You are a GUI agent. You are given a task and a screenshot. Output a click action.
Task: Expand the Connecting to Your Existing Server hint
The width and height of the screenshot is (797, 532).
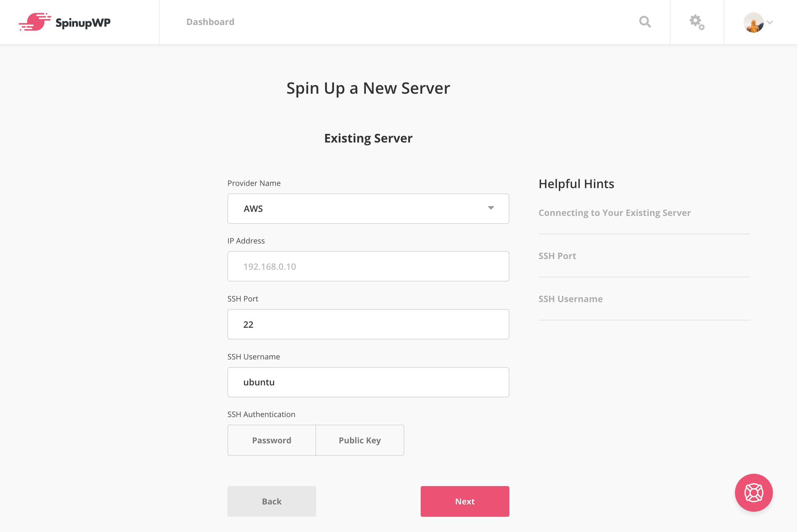click(614, 212)
